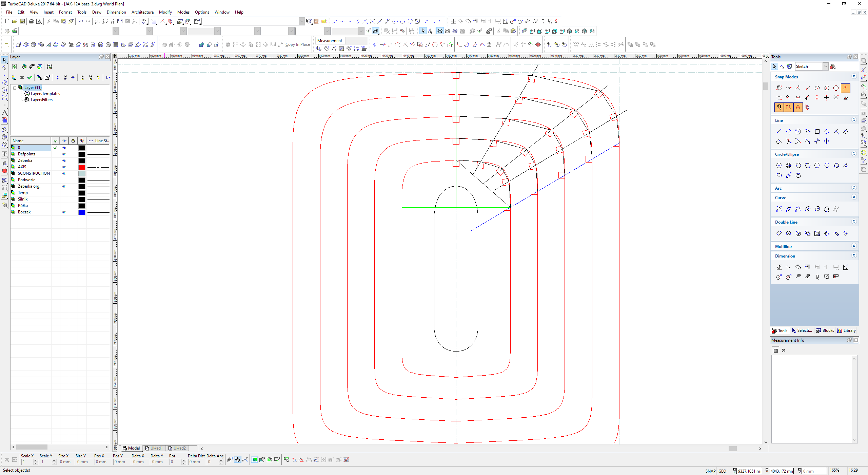Click the single Line tool icon
The height and width of the screenshot is (475, 868).
(x=779, y=132)
